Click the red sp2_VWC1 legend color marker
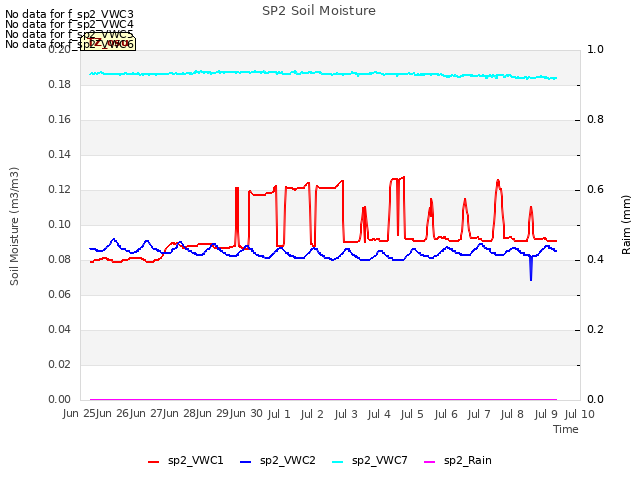Image resolution: width=640 pixels, height=480 pixels. tap(153, 462)
